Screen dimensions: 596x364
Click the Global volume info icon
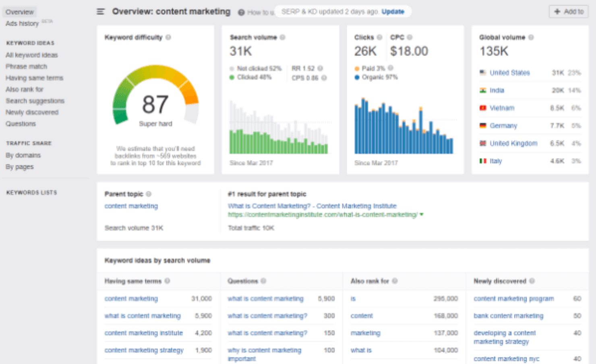coord(532,37)
